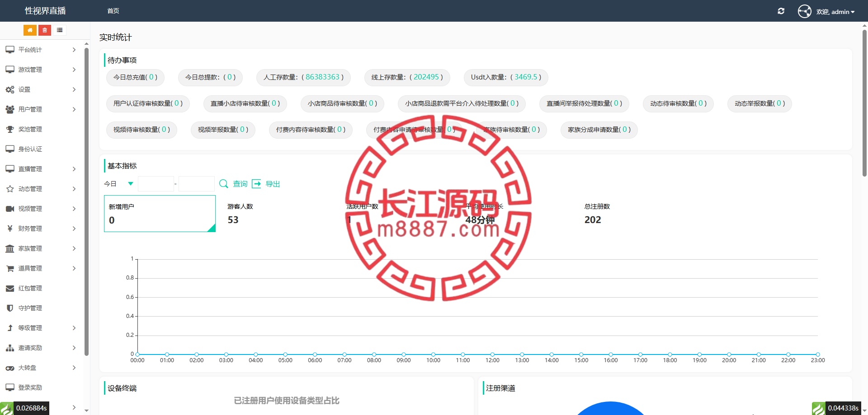Click the 用户管理 users icon
Image resolution: width=868 pixels, height=415 pixels.
coord(10,109)
